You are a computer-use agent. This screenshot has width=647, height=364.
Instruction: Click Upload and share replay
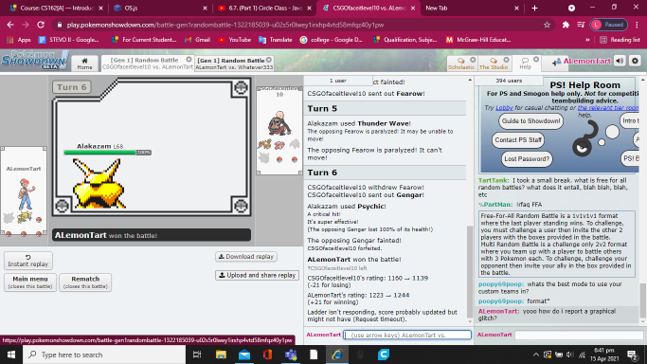(x=257, y=275)
